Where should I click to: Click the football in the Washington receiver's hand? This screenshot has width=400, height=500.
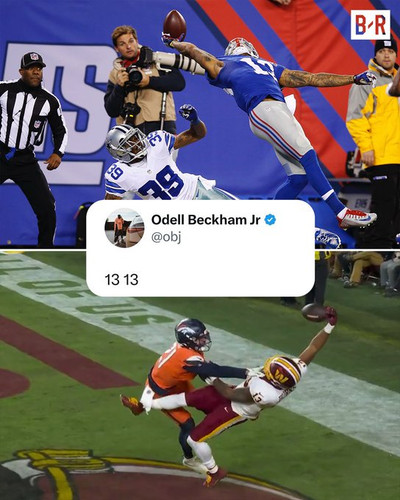pos(315,312)
